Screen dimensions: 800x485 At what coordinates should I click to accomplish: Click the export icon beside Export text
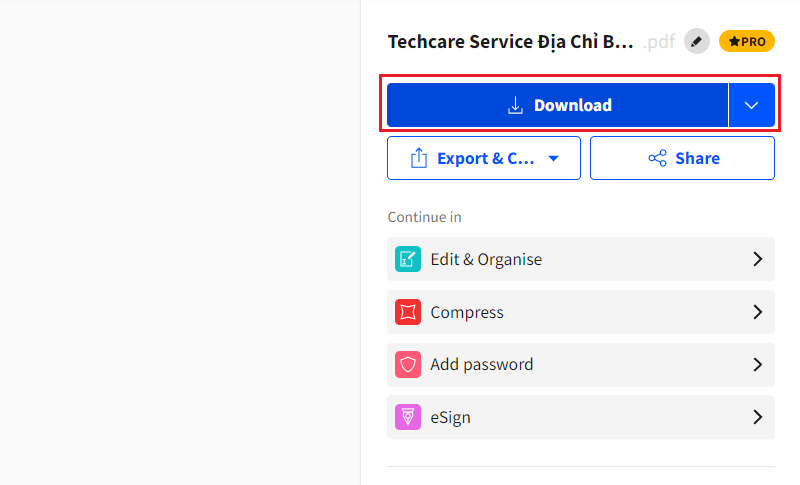[x=419, y=158]
